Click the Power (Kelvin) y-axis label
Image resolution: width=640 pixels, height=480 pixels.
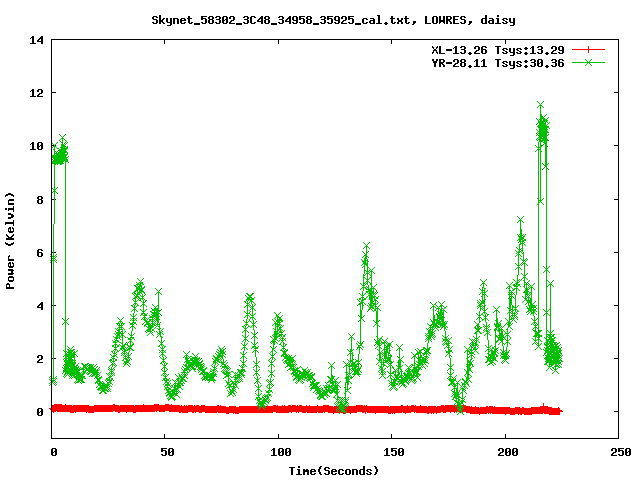(10, 241)
